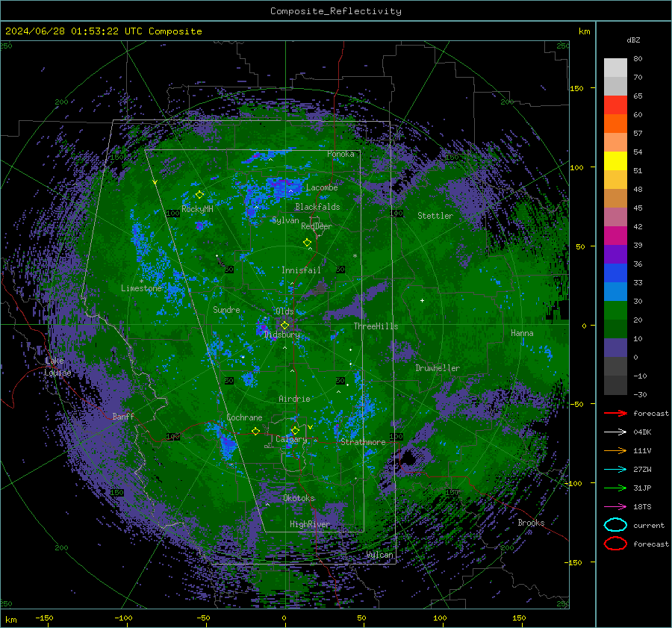Click the RedDeer label
The height and width of the screenshot is (628, 672).
coord(317,226)
